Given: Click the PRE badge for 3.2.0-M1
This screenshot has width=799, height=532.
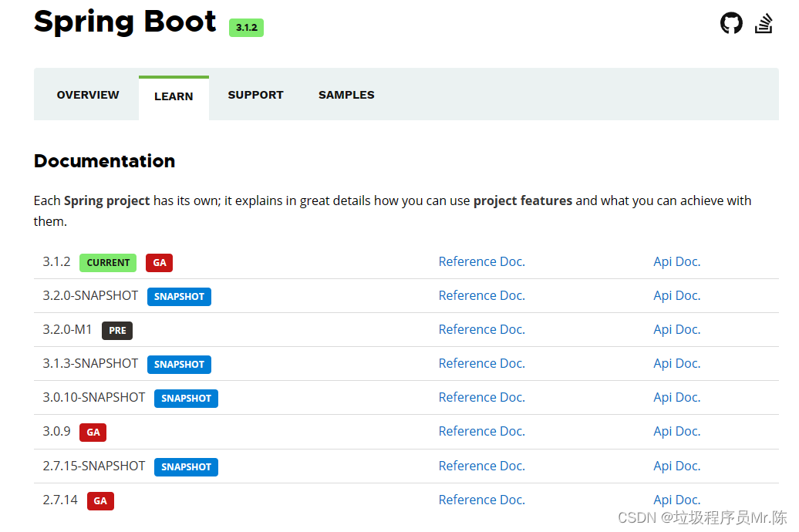Looking at the screenshot, I should coord(117,330).
